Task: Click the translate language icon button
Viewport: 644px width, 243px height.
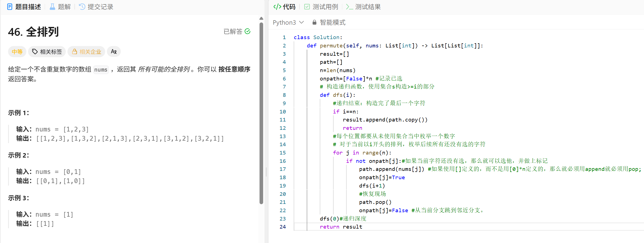Action: [114, 52]
